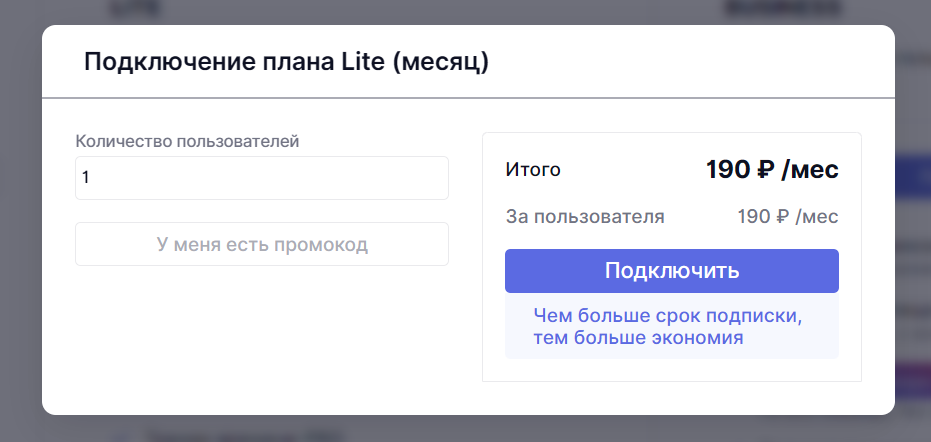Viewport: 931px width, 442px height.
Task: Click the bold total price "190 ₽ /мес"
Action: click(772, 170)
